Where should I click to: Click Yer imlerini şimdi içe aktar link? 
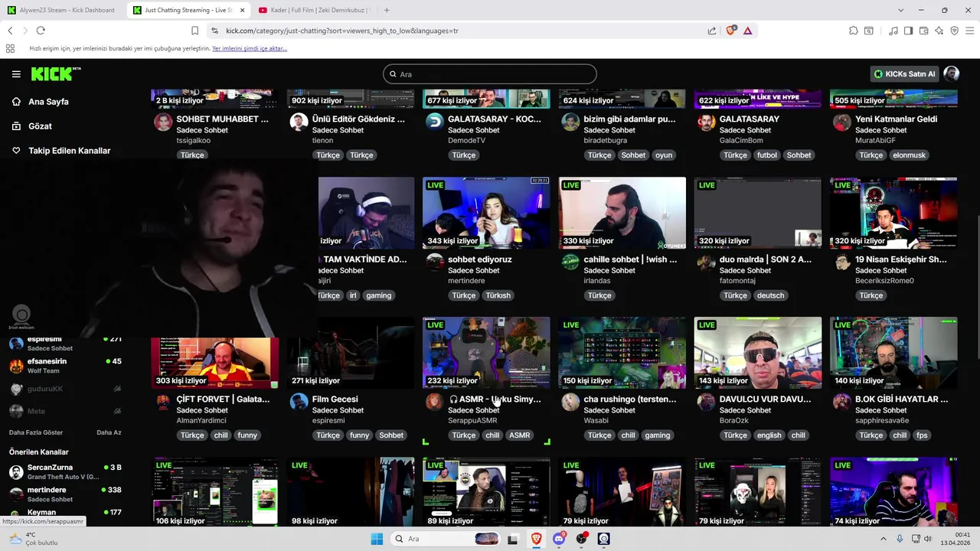coord(250,48)
